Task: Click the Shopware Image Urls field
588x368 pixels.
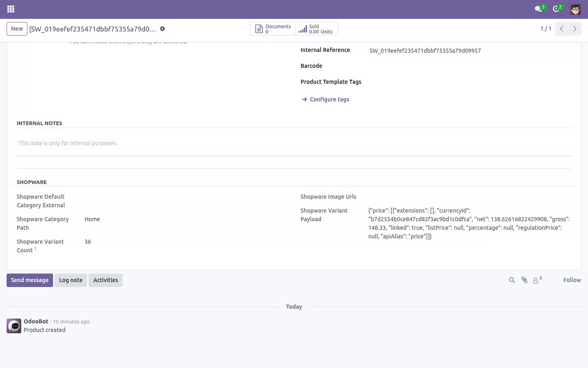Action: point(470,197)
